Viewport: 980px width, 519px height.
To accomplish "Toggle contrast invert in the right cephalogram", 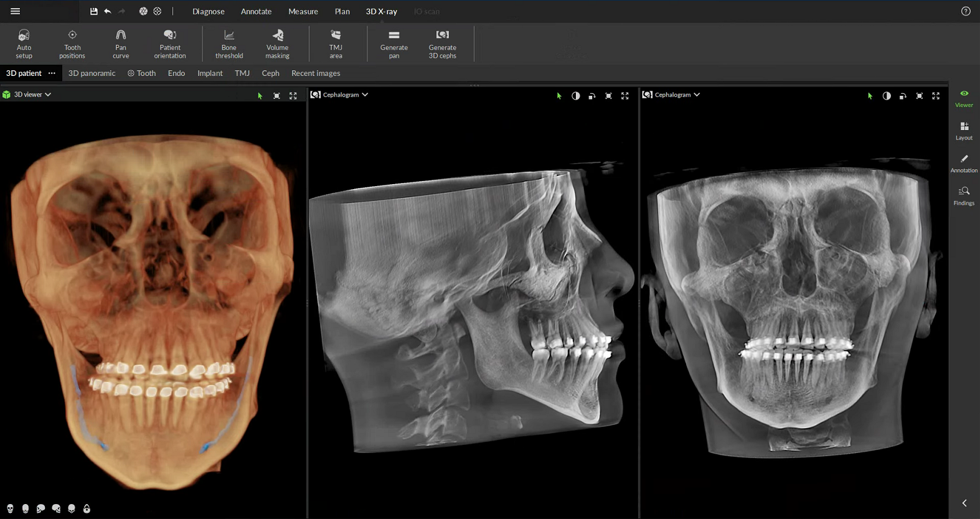I will tap(887, 96).
